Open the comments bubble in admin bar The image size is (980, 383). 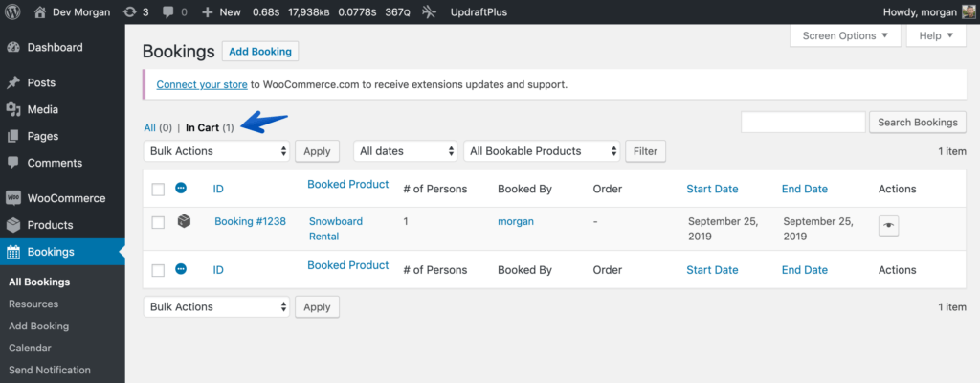175,11
